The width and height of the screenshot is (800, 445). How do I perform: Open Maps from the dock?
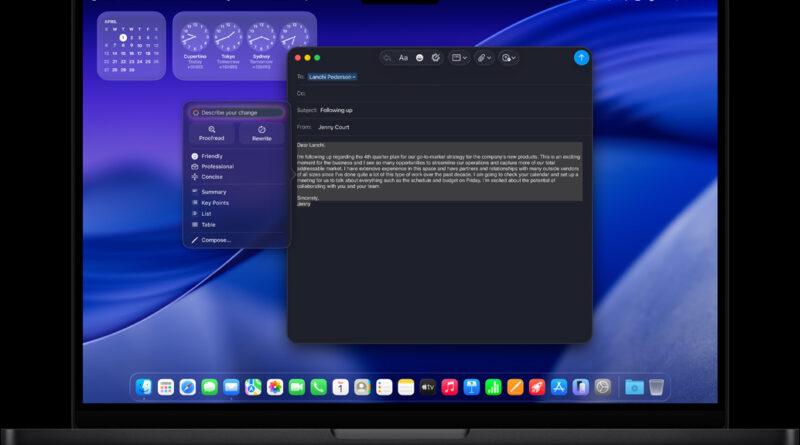(x=253, y=387)
